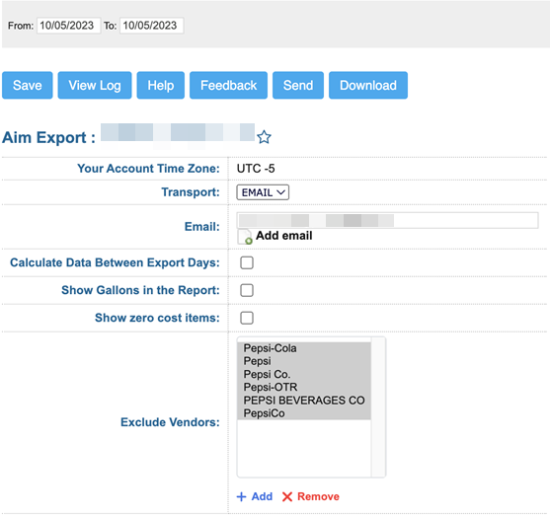Screen dimensions: 550x515
Task: Click the favorite star icon beside Aim Export
Action: [x=264, y=137]
